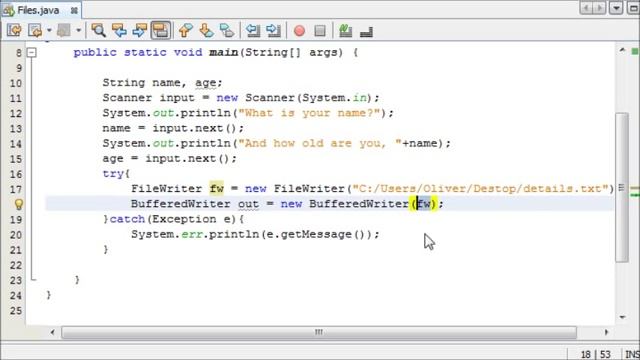
Task: Jump to Next Bookmark icon
Action: pyautogui.click(x=206, y=31)
